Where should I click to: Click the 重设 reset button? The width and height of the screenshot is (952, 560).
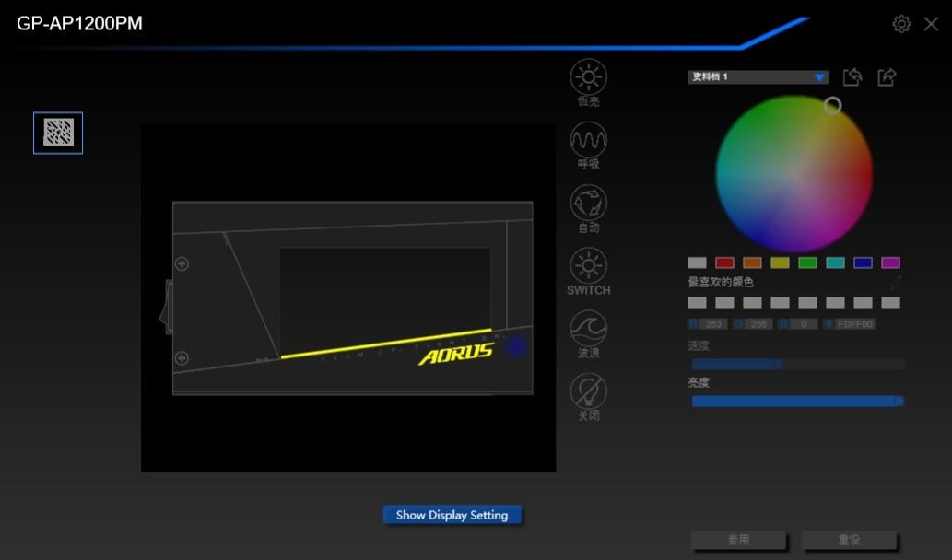(849, 540)
